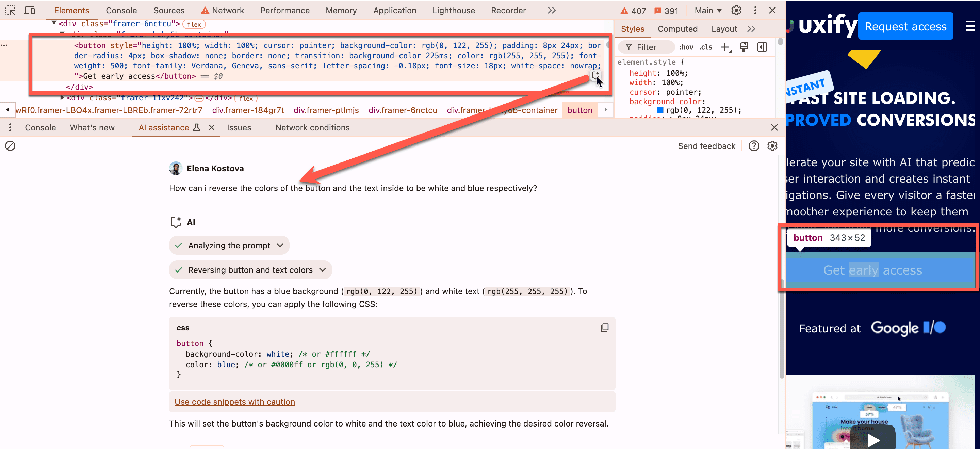Toggle element classes with .cls
Viewport: 980px width, 449px height.
pyautogui.click(x=706, y=47)
